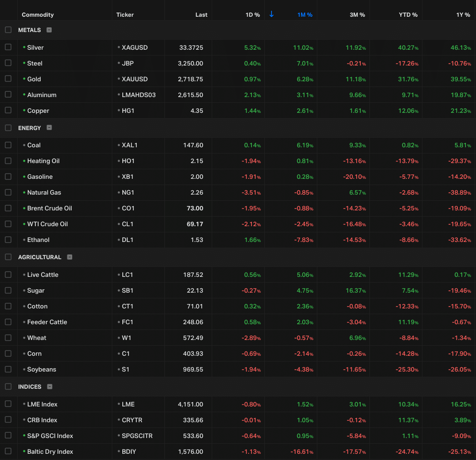Tick the AGRICULTURAL group checkbox
This screenshot has height=460, width=476.
pos(8,257)
